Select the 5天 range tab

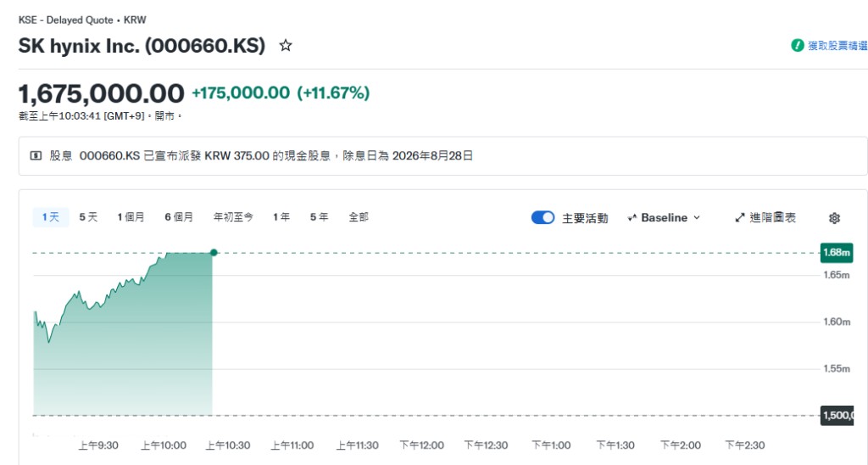(88, 217)
